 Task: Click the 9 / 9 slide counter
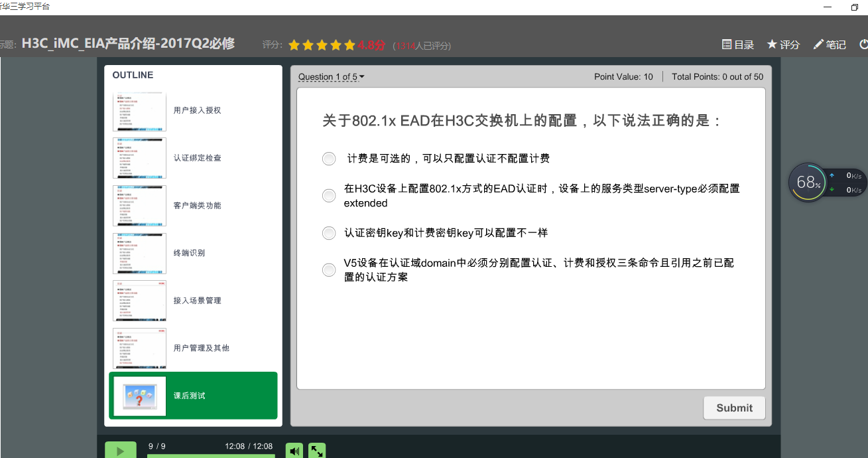click(157, 447)
